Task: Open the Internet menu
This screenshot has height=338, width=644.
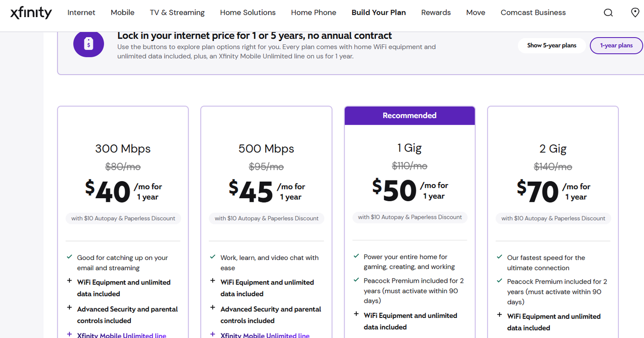Action: pos(82,13)
